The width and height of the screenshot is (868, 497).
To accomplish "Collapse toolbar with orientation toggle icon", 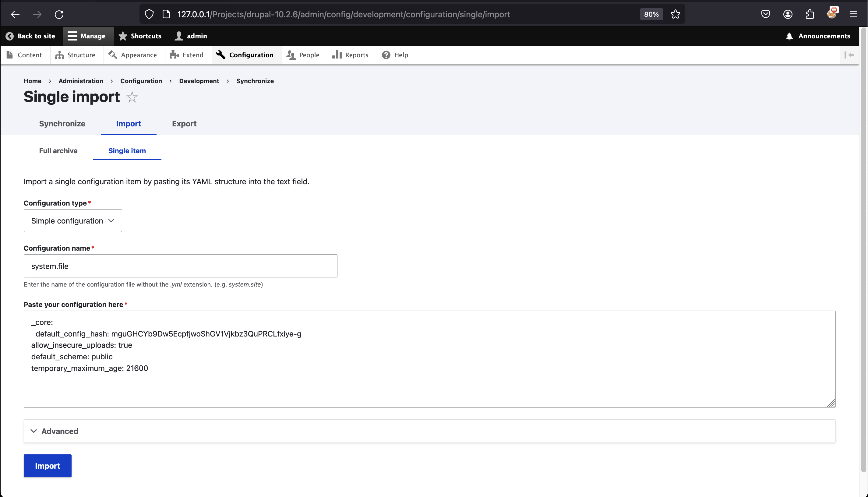I will click(x=849, y=55).
